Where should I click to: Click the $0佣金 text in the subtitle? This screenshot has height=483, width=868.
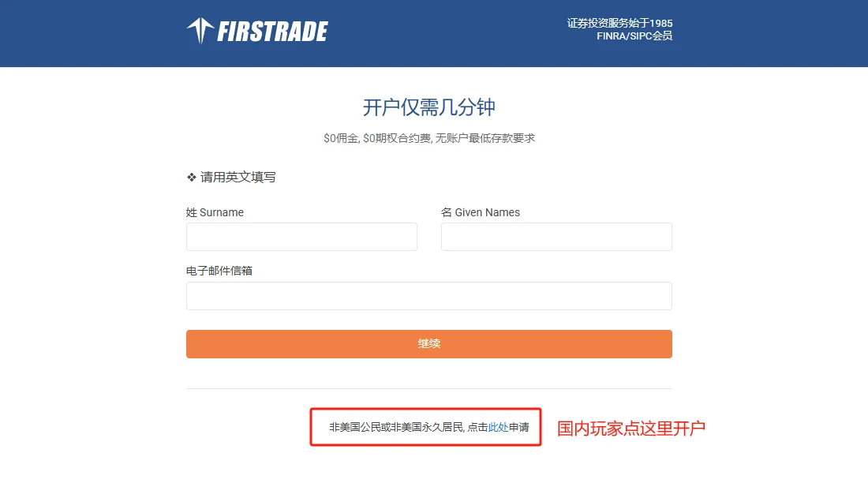click(x=341, y=138)
